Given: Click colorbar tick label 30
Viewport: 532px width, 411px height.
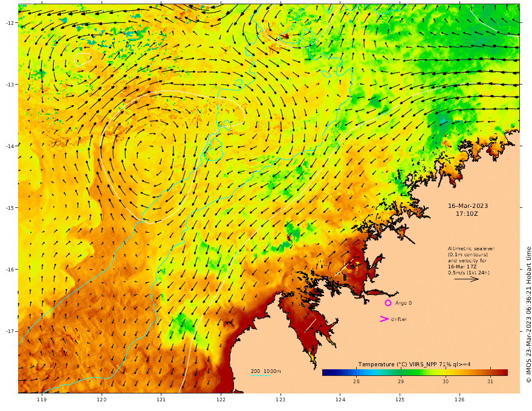Looking at the screenshot, I should pyautogui.click(x=446, y=381).
